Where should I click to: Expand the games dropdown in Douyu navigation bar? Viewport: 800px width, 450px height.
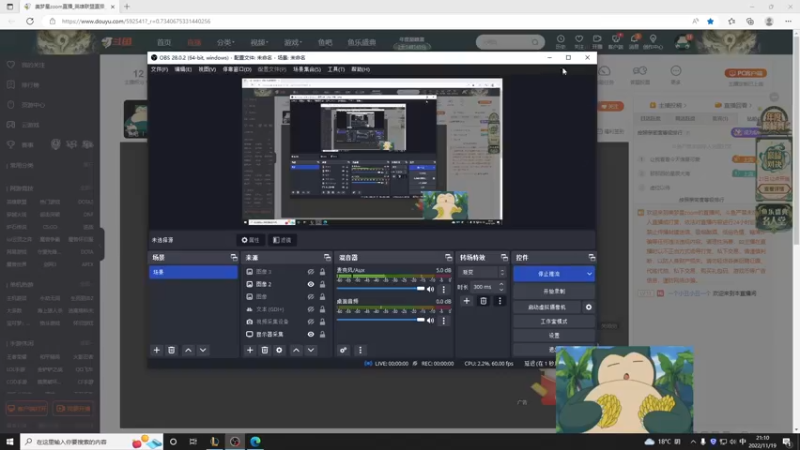point(293,42)
